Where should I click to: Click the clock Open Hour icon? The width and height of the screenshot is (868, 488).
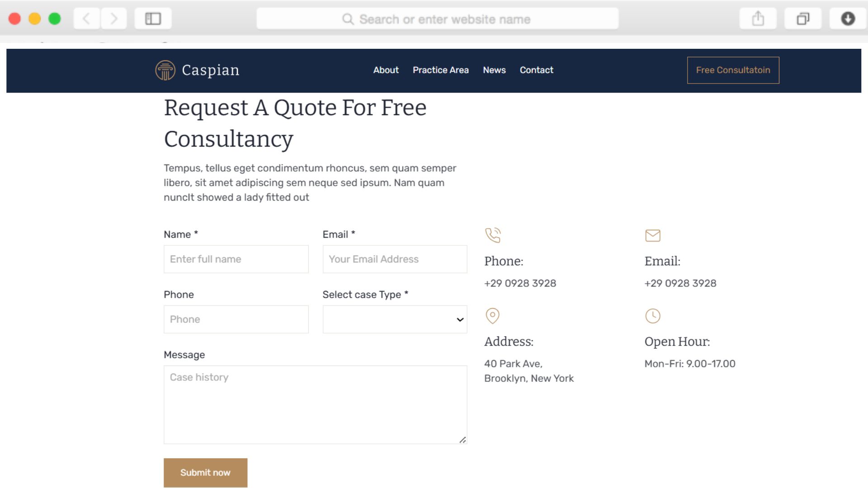[652, 316]
